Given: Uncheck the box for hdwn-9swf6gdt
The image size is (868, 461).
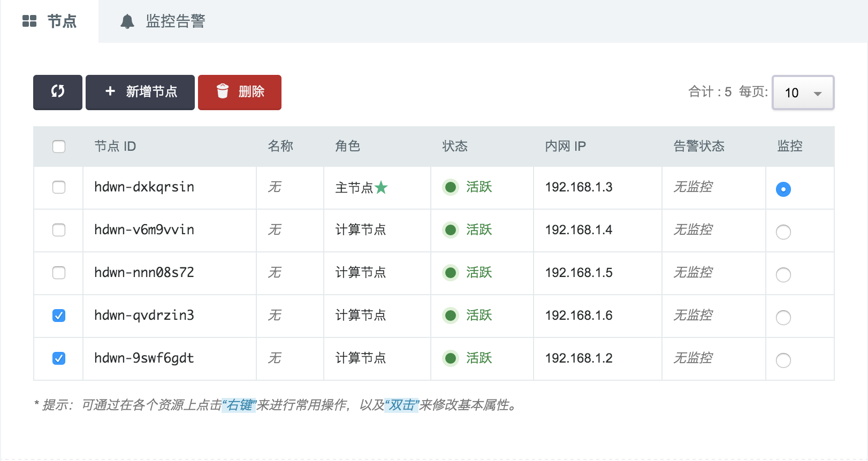Looking at the screenshot, I should [x=59, y=358].
